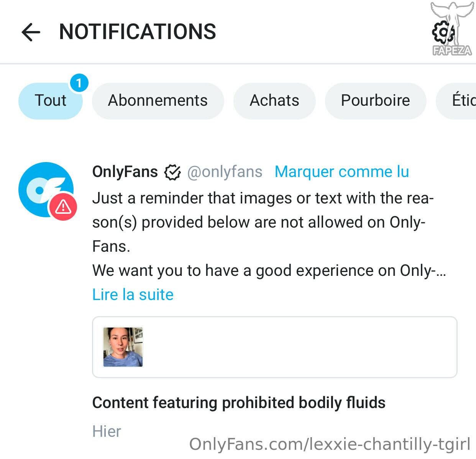Open the Achats tab
This screenshot has height=459, width=476.
(274, 101)
